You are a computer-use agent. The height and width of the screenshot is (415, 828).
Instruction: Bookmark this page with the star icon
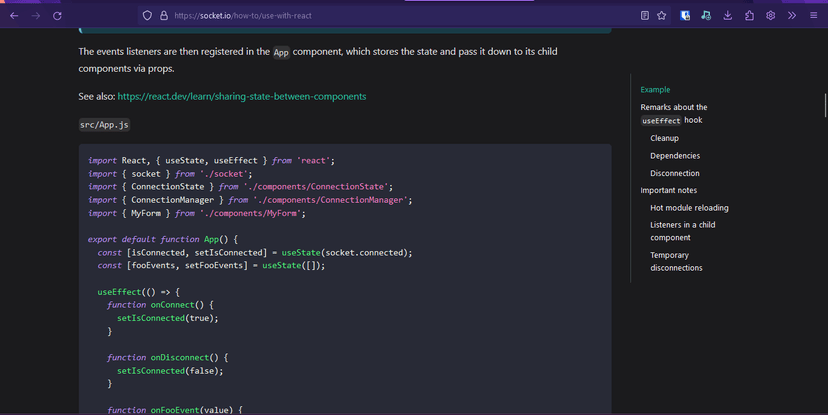662,16
